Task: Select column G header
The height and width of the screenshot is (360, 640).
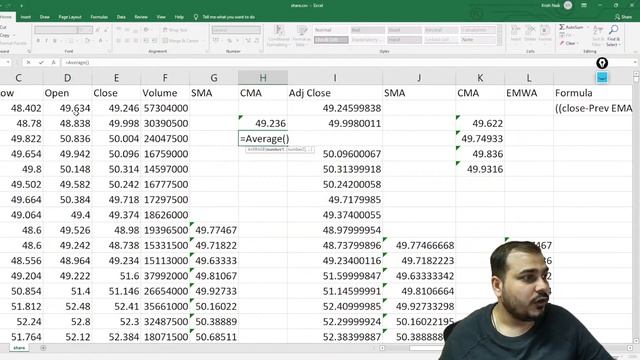Action: coord(214,78)
